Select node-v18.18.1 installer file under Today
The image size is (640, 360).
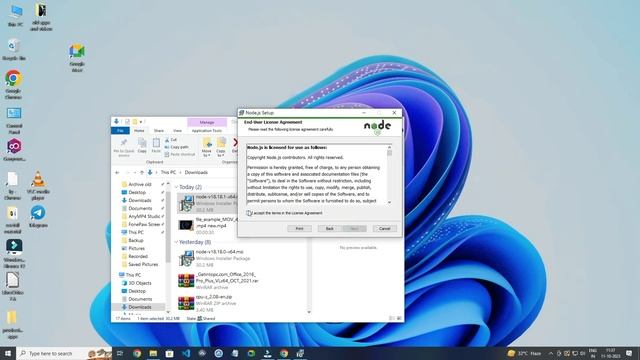coord(207,203)
